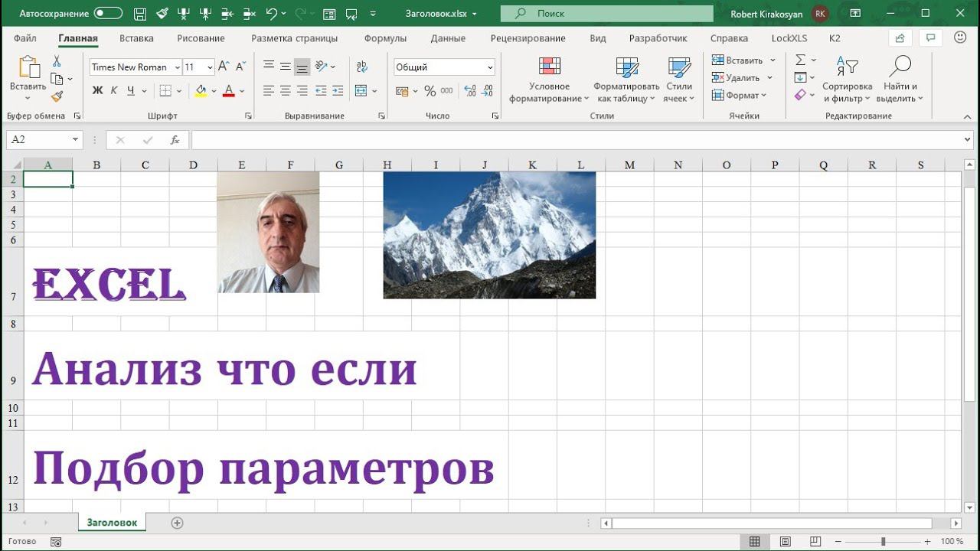The width and height of the screenshot is (980, 551).
Task: Expand the Сортировка и фильтр menu
Action: coord(848,80)
